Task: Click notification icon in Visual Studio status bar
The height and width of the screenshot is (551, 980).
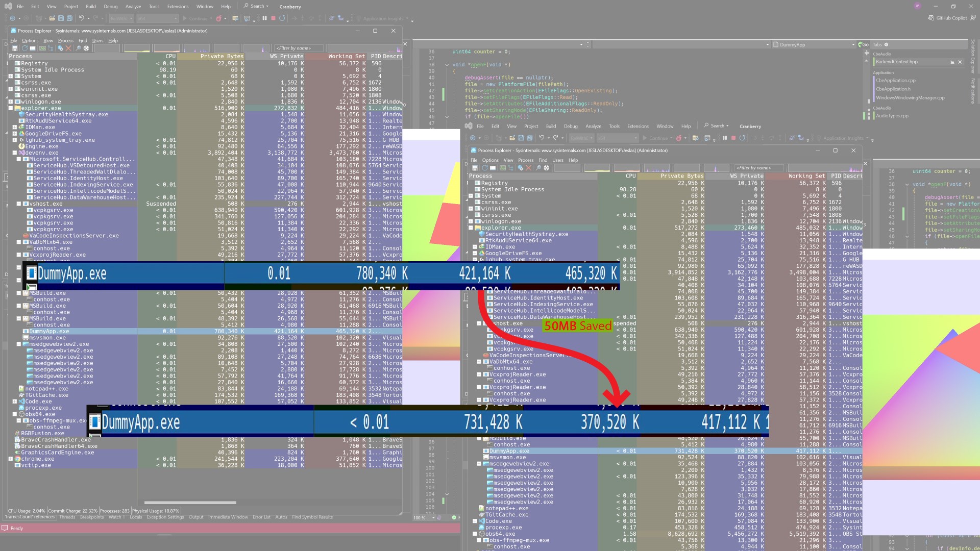Action: (5, 528)
